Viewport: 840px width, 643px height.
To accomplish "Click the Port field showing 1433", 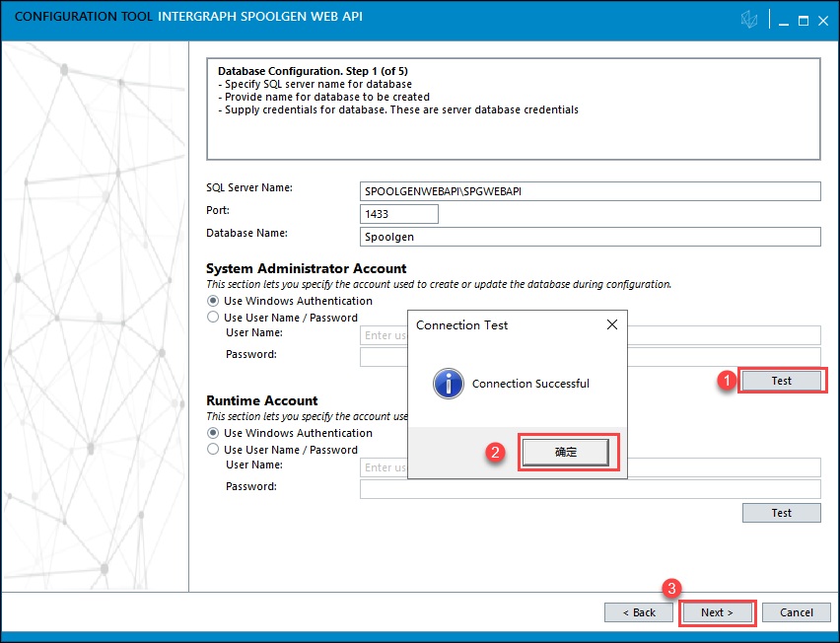I will (x=399, y=214).
